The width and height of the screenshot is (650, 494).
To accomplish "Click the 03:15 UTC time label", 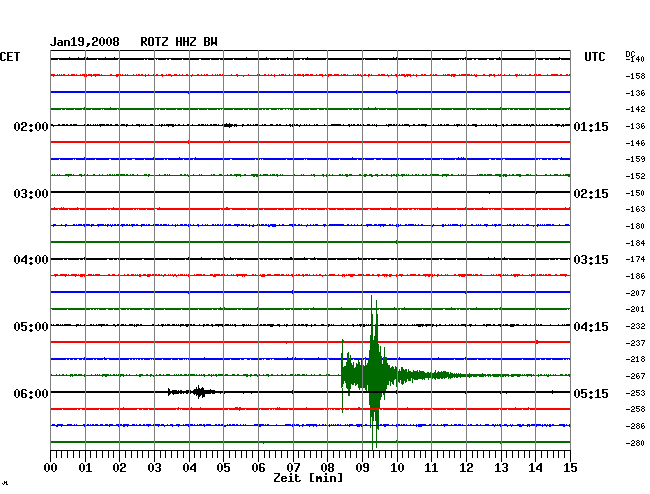I will coord(591,260).
